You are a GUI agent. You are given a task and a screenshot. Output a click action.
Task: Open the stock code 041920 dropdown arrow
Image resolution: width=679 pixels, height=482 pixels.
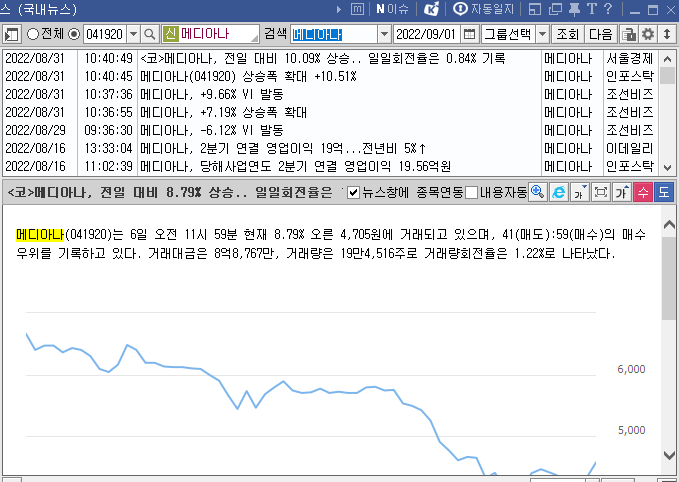pyautogui.click(x=134, y=34)
